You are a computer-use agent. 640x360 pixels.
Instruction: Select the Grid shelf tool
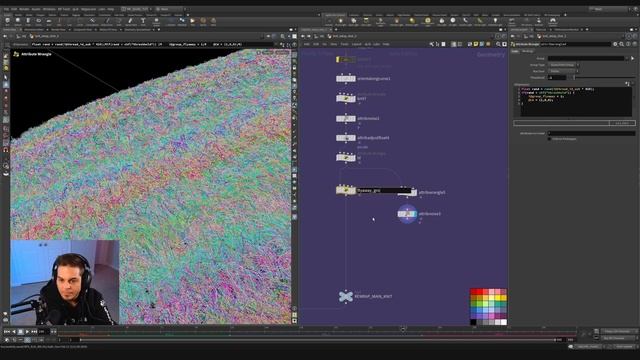coord(49,21)
